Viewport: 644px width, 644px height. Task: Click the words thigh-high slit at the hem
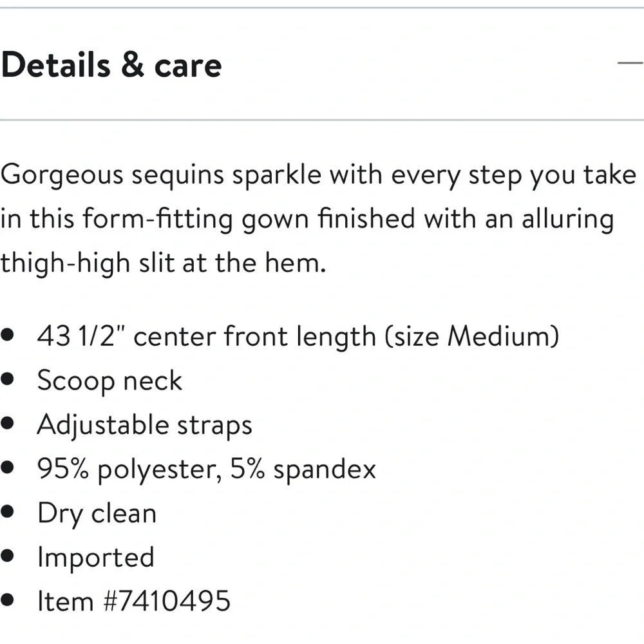pyautogui.click(x=164, y=263)
